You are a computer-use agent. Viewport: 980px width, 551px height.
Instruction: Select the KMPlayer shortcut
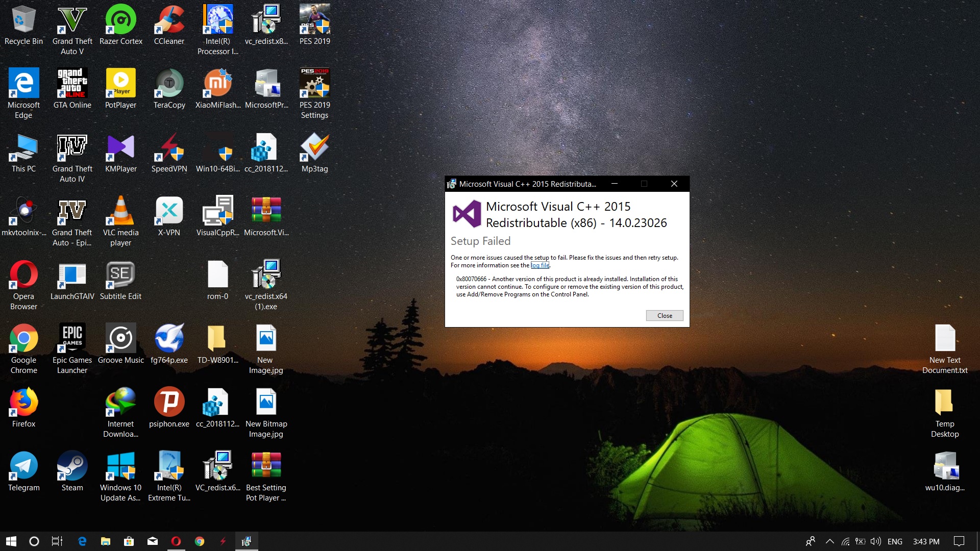pyautogui.click(x=120, y=153)
